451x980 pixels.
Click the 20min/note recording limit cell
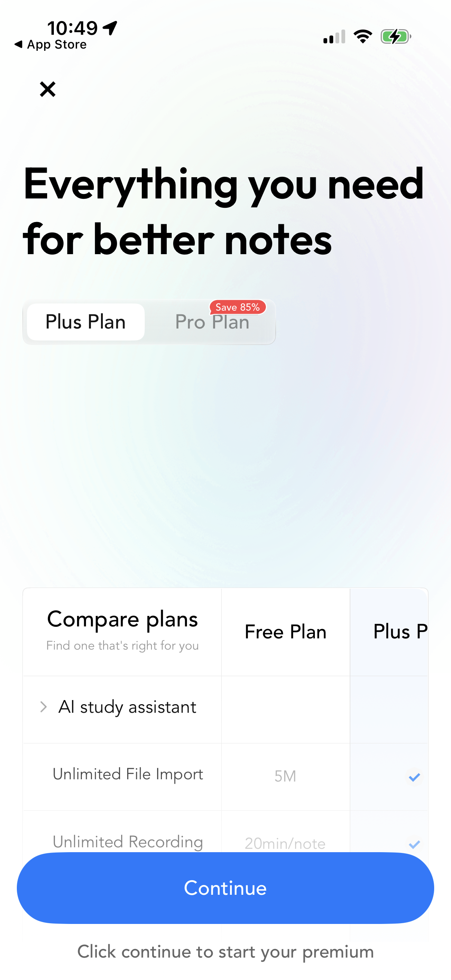[285, 844]
